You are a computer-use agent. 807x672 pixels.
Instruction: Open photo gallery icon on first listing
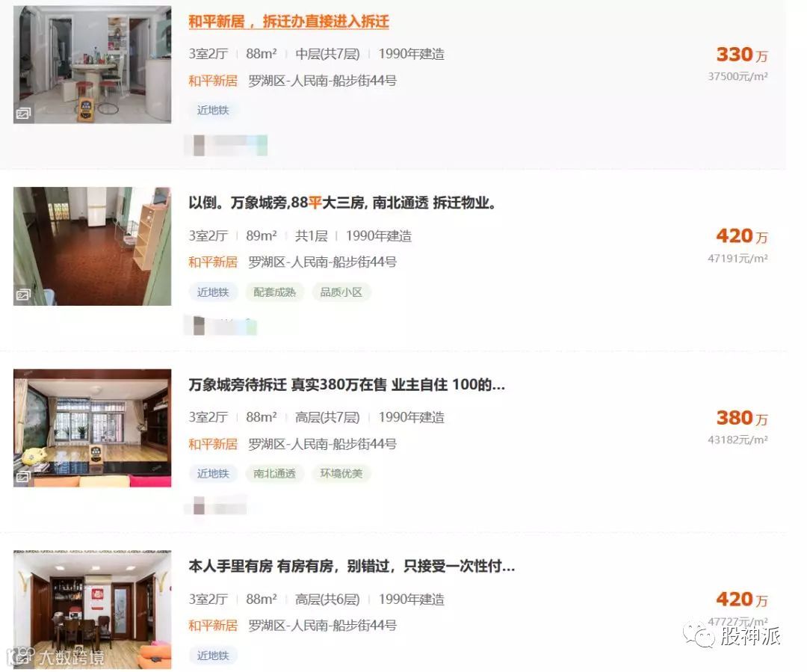click(23, 114)
